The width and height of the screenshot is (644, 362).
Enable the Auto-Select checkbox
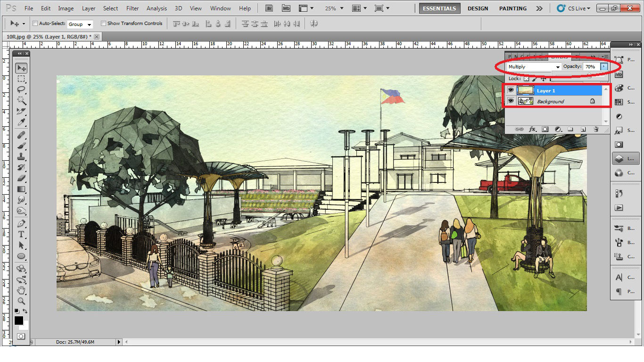[35, 24]
